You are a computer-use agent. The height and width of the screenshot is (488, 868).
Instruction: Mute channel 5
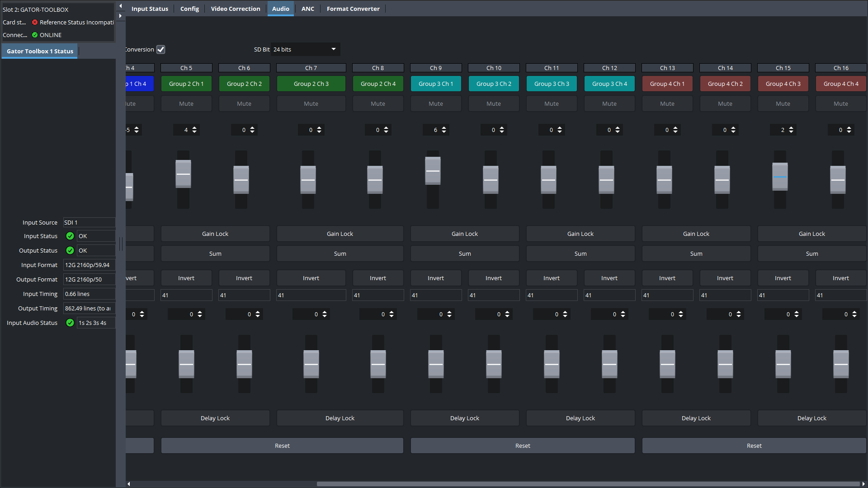click(x=186, y=103)
